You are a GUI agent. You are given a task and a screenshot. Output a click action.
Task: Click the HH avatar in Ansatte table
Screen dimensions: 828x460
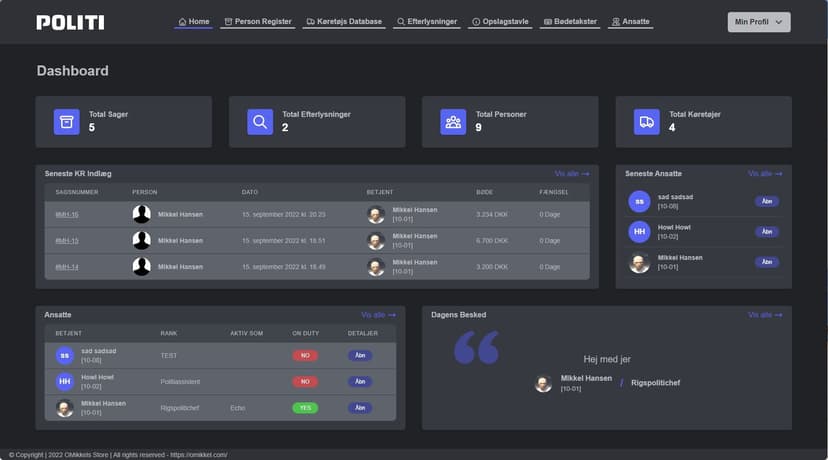pos(65,381)
